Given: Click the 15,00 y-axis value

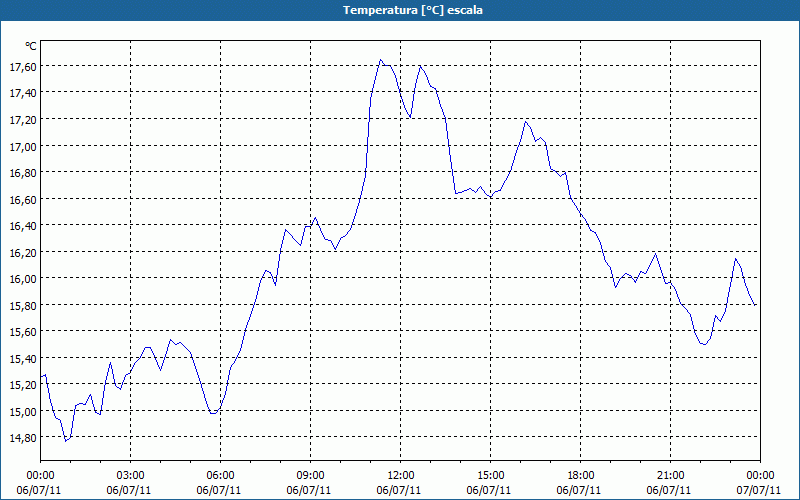Looking at the screenshot, I should tap(23, 412).
